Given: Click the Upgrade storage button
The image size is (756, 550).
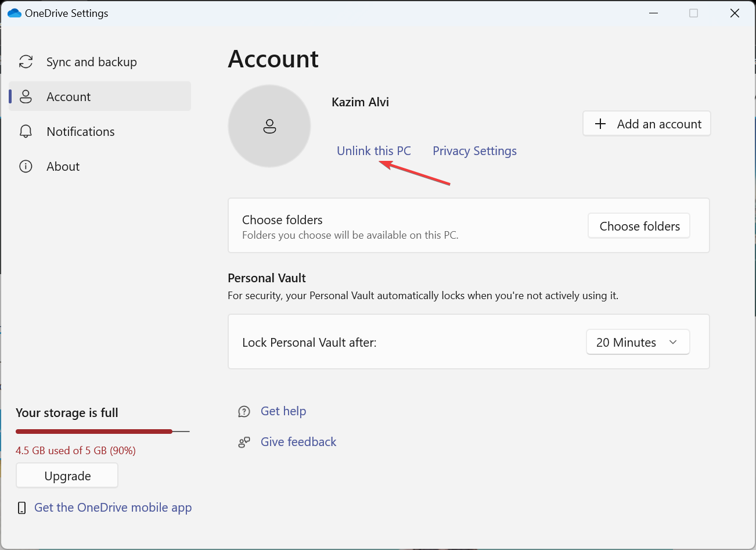Looking at the screenshot, I should point(67,476).
